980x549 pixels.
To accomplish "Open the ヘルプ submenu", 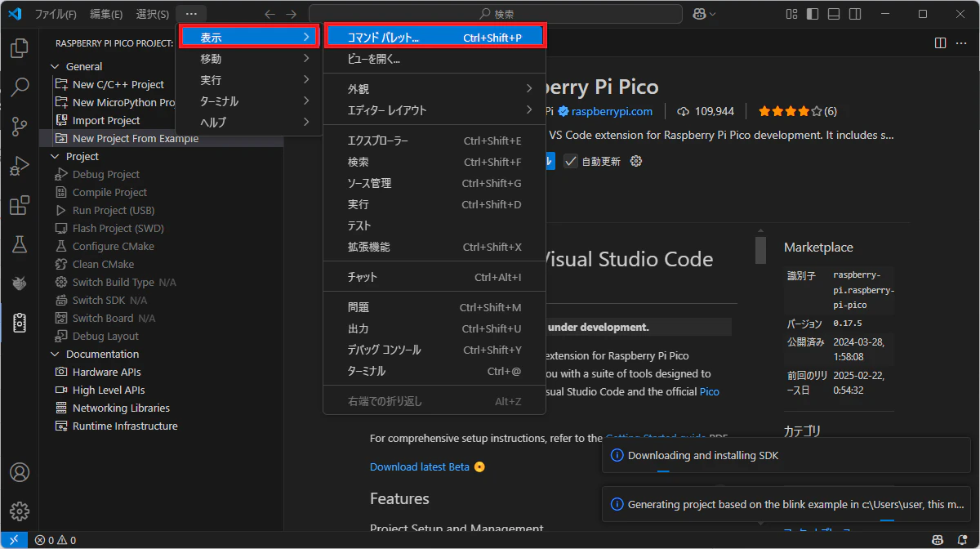I will click(249, 122).
